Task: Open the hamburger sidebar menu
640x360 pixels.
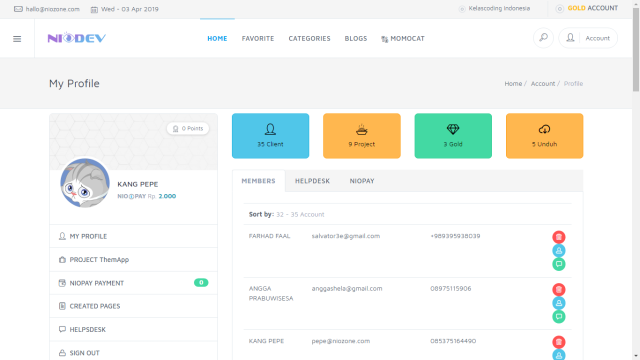Action: coord(17,39)
